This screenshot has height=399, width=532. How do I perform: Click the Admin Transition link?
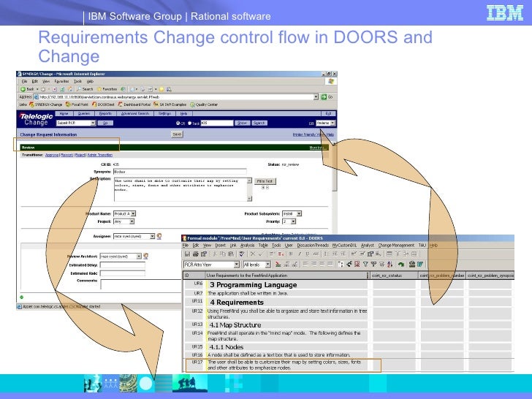(99, 155)
